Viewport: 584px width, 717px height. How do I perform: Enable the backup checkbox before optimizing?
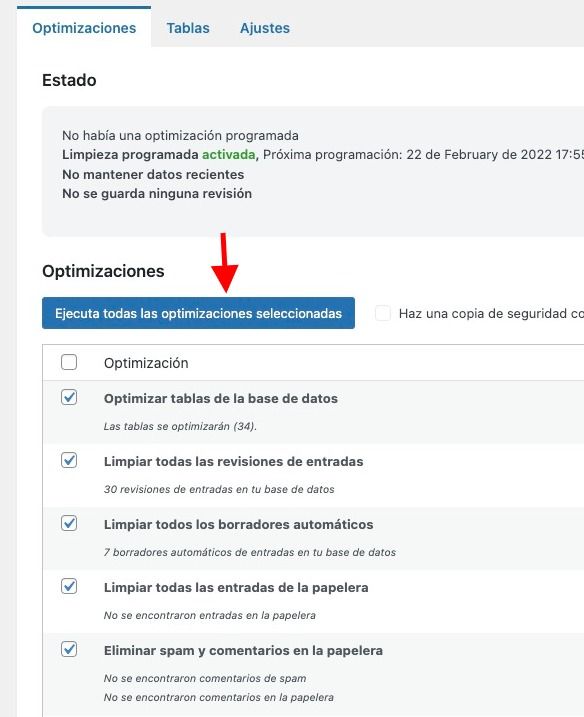coord(383,313)
